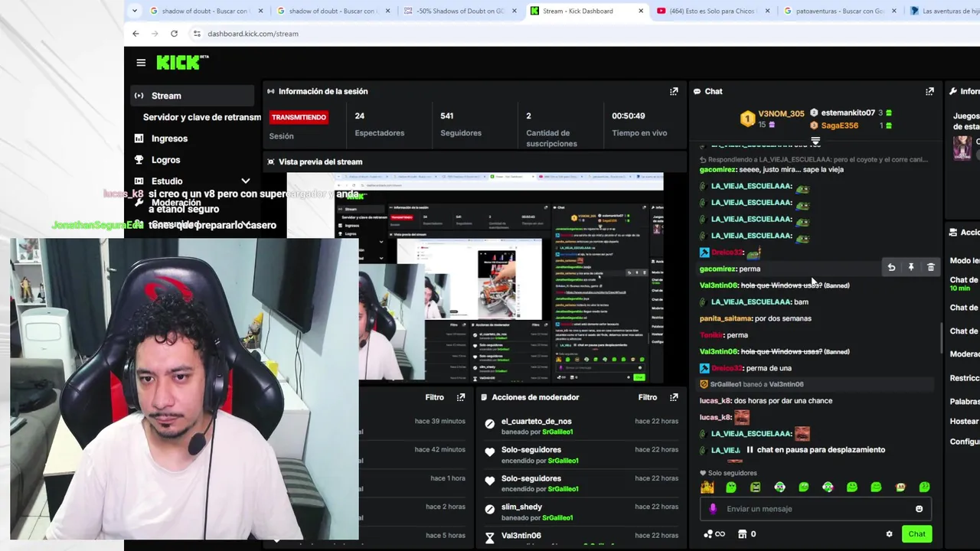Click the purple microphone icon in chat input
Viewport: 980px width, 551px height.
click(x=713, y=509)
